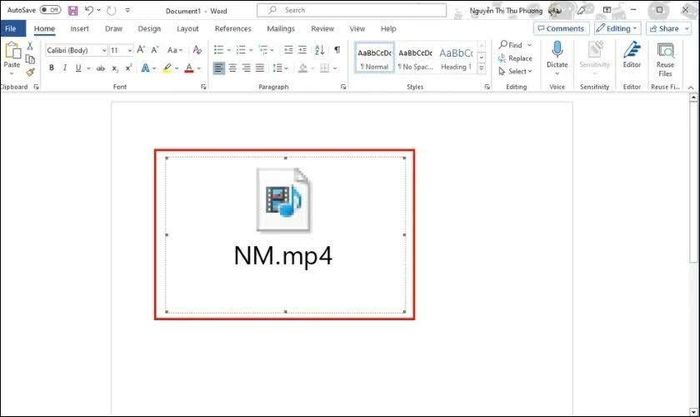Apply the Normal style
The image size is (700, 417).
375,58
